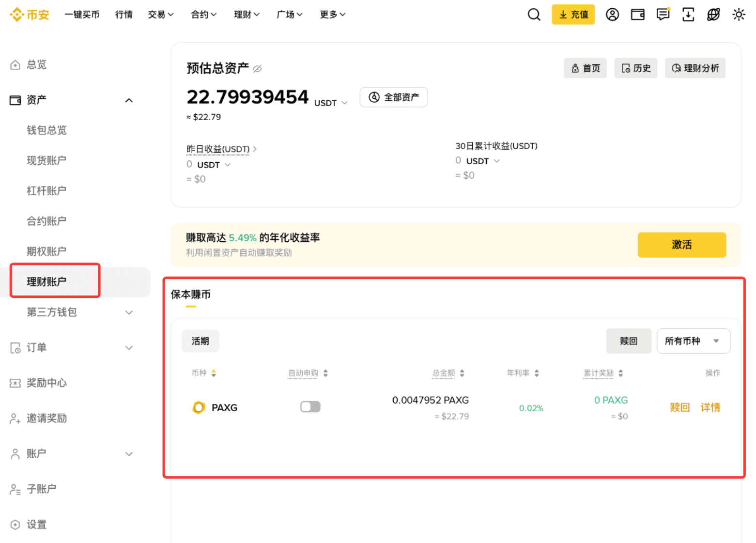The width and height of the screenshot is (756, 543).
Task: Hide balances using the eye icon
Action: point(257,68)
